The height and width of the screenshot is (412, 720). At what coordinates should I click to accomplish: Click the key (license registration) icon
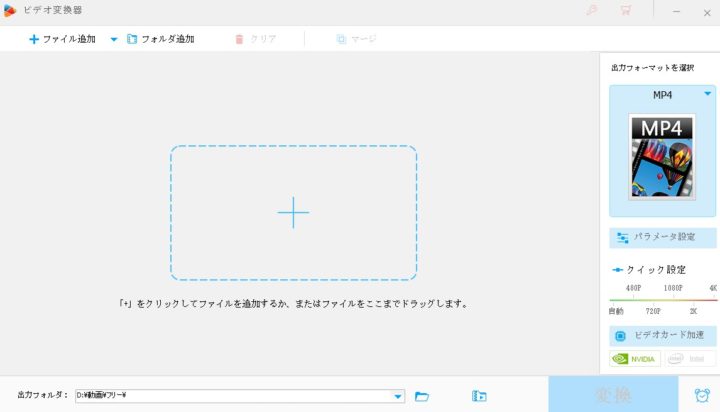590,11
